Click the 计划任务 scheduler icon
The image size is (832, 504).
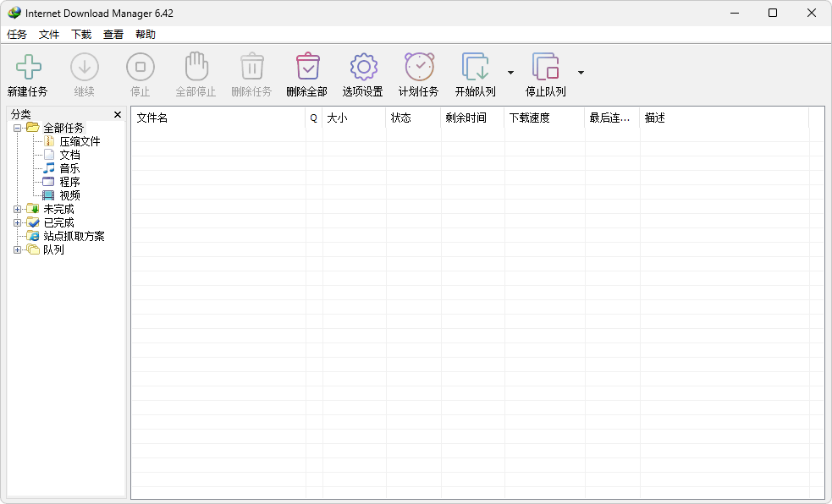[418, 68]
